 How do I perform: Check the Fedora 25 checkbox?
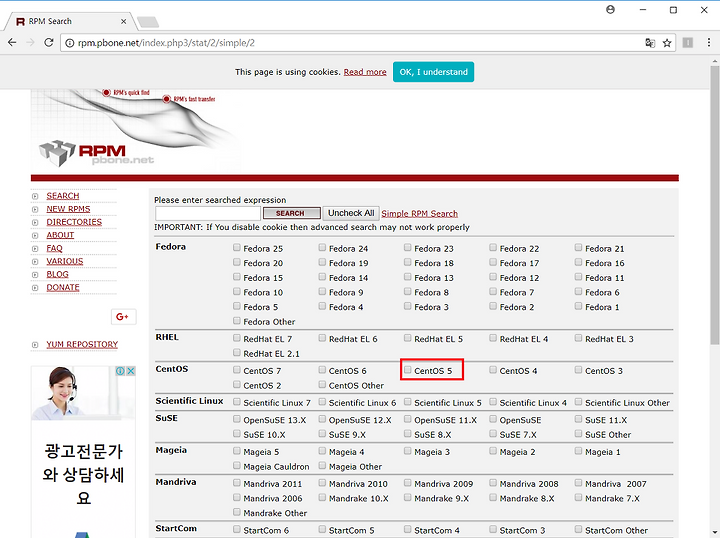pos(236,247)
